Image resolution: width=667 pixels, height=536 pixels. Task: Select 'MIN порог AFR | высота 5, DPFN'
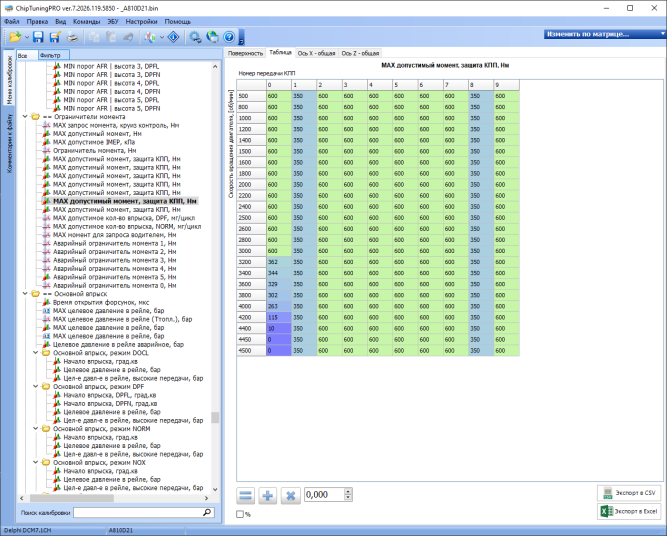[112, 108]
